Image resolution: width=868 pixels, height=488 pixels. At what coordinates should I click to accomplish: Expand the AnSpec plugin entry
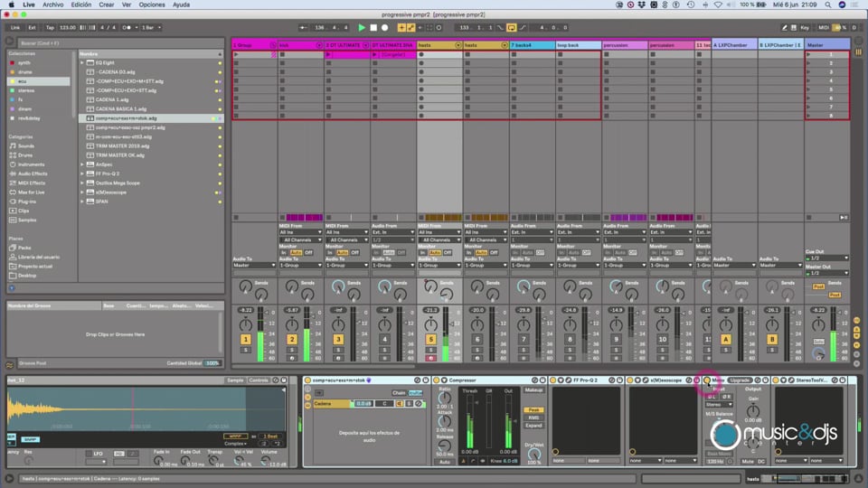82,164
